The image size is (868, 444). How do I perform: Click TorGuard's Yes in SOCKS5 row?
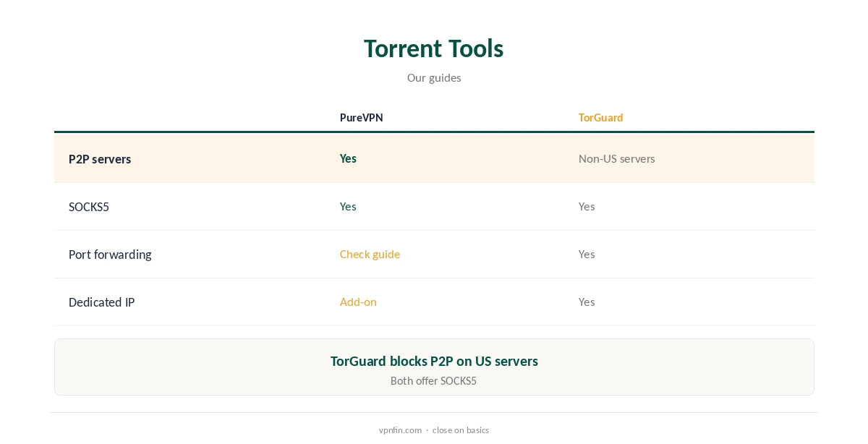(x=587, y=206)
